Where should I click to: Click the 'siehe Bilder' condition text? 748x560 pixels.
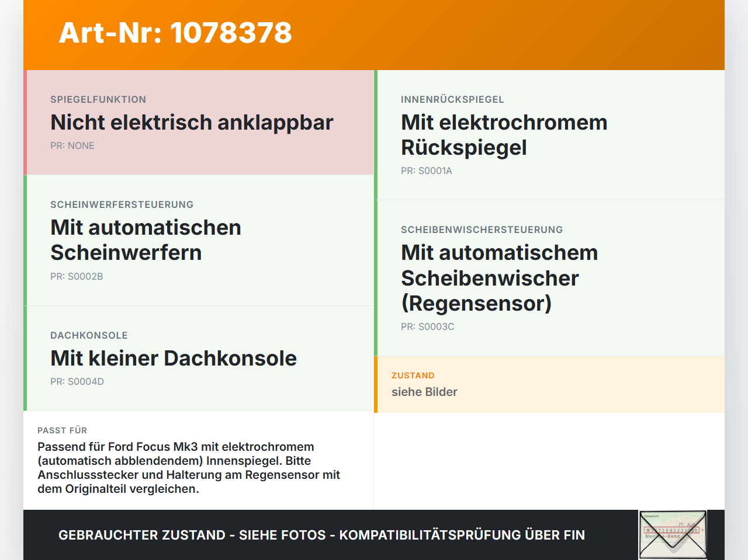(x=424, y=392)
